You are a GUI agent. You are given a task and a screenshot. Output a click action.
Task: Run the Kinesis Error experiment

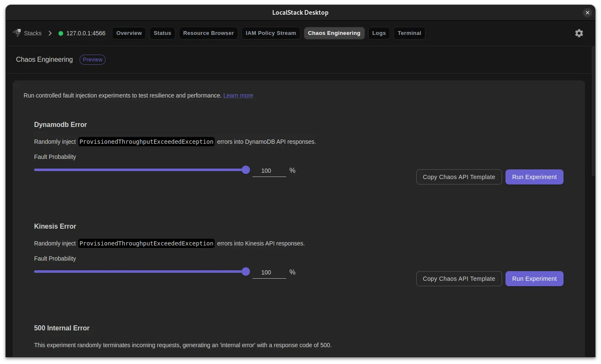point(534,279)
